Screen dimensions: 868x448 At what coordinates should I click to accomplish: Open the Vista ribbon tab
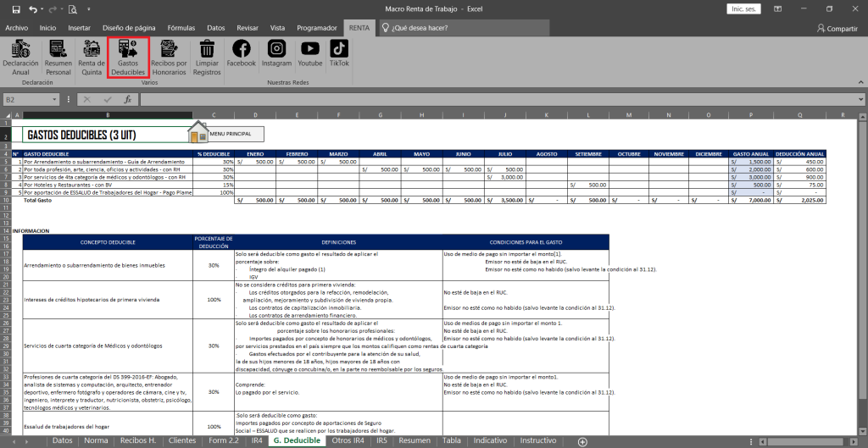(x=278, y=28)
